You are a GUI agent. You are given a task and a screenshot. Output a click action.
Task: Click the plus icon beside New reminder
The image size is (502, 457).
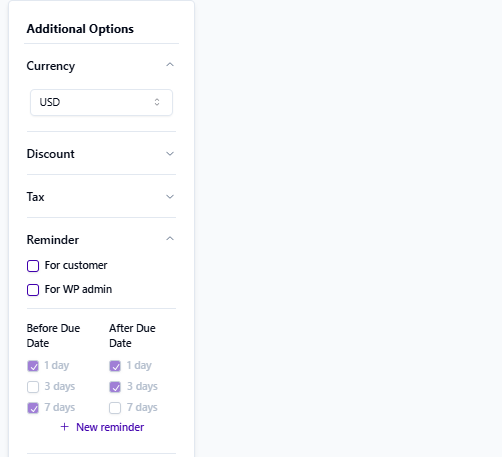65,427
